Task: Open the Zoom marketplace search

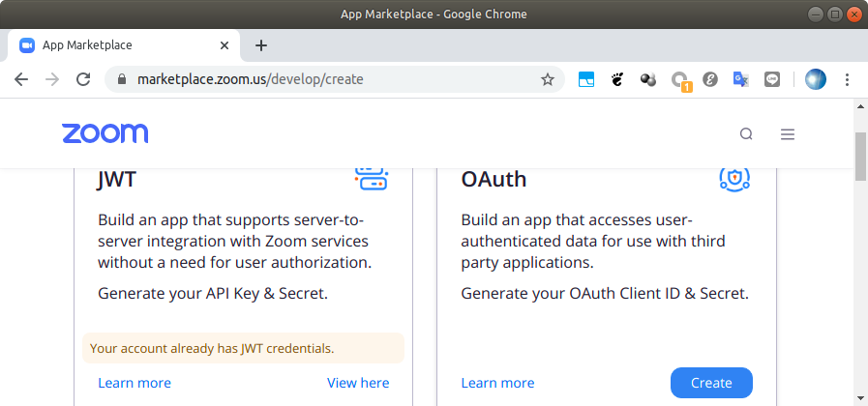Action: click(746, 134)
